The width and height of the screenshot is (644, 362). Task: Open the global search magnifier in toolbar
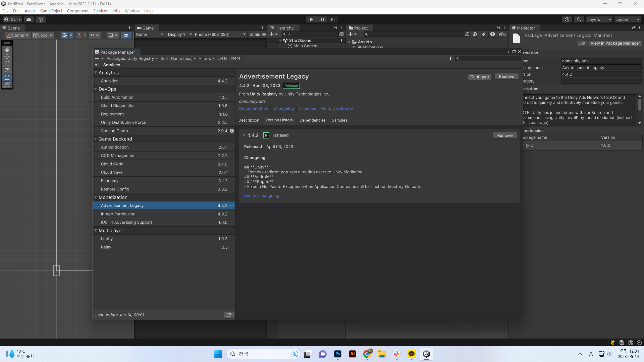[x=579, y=19]
